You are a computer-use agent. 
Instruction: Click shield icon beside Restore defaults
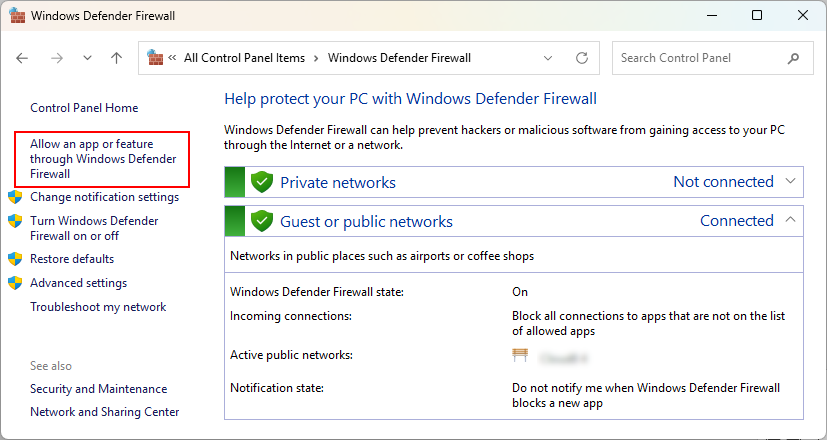pyautogui.click(x=15, y=259)
